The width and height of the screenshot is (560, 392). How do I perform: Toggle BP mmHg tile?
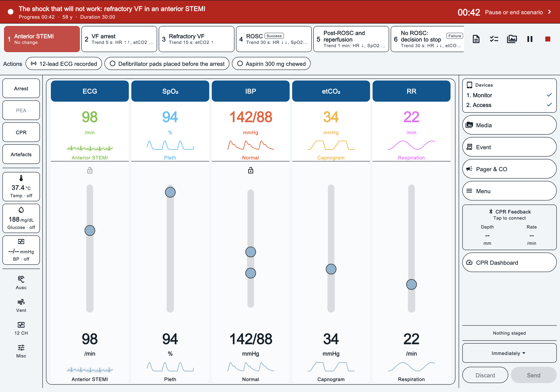21,250
